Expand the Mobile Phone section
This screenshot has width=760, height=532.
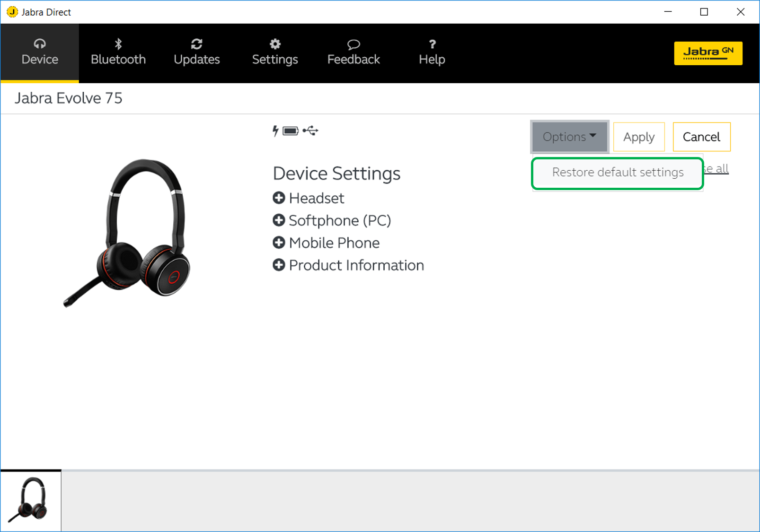click(279, 243)
